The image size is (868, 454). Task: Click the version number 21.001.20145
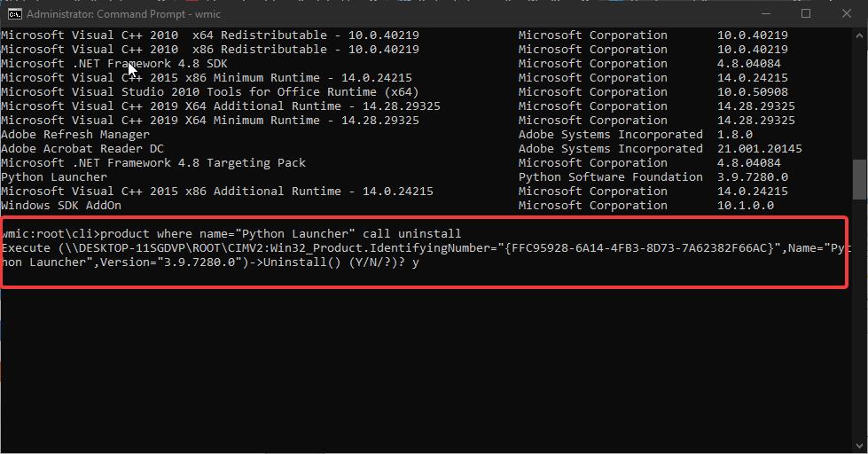tap(760, 148)
